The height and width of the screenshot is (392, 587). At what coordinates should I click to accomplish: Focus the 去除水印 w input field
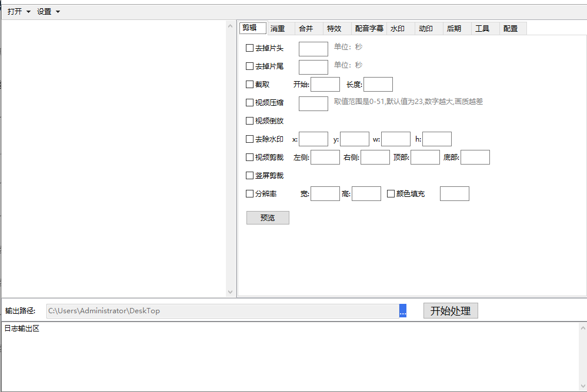click(x=396, y=139)
